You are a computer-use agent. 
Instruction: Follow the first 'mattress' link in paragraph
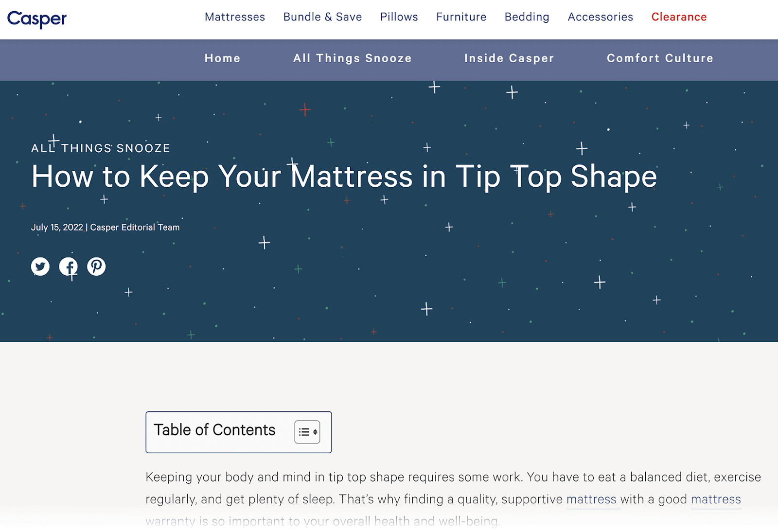point(591,499)
